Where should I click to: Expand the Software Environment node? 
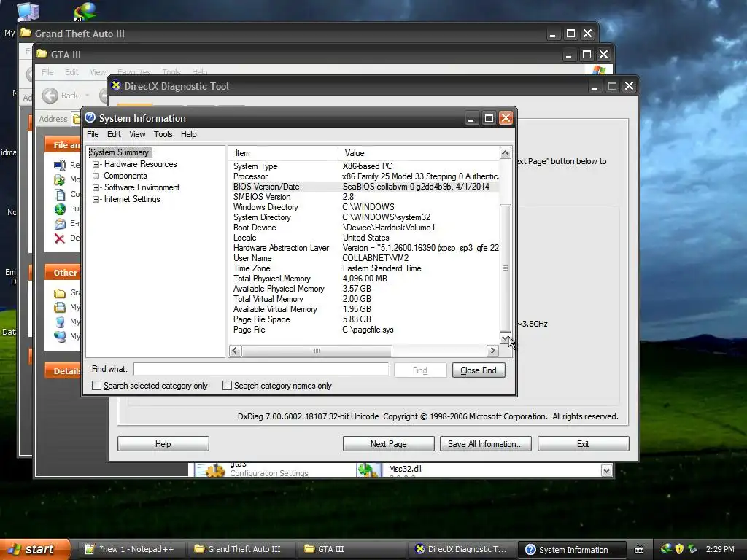pos(96,187)
